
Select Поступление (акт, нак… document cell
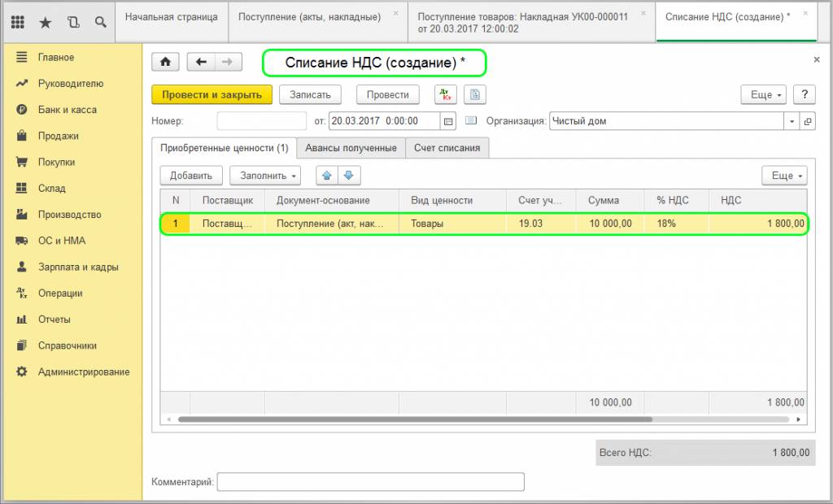[332, 224]
